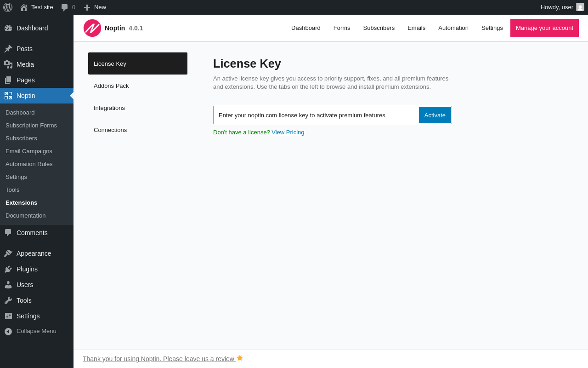Image resolution: width=588 pixels, height=368 pixels.
Task: Focus the license key input field
Action: coord(316,115)
